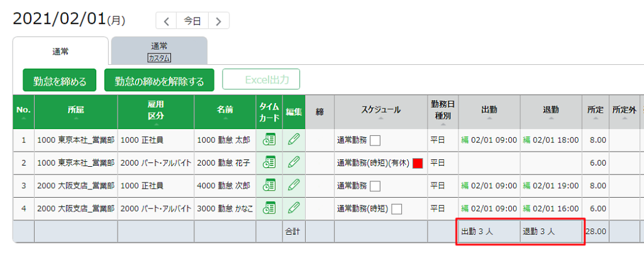Toggle schedule checkbox for 勤怠 次郎
644x265 pixels.
pyautogui.click(x=375, y=186)
